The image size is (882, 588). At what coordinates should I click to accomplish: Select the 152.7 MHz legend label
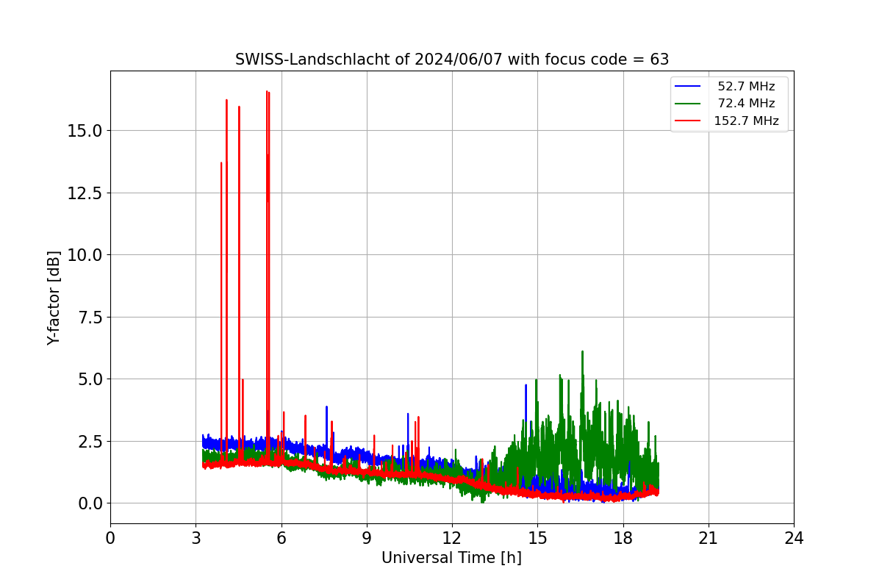tap(746, 121)
